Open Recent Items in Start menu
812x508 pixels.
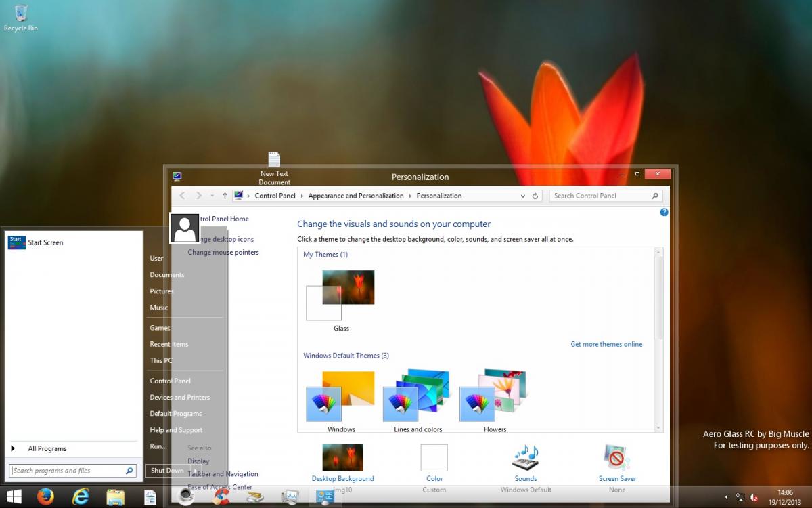(x=169, y=344)
